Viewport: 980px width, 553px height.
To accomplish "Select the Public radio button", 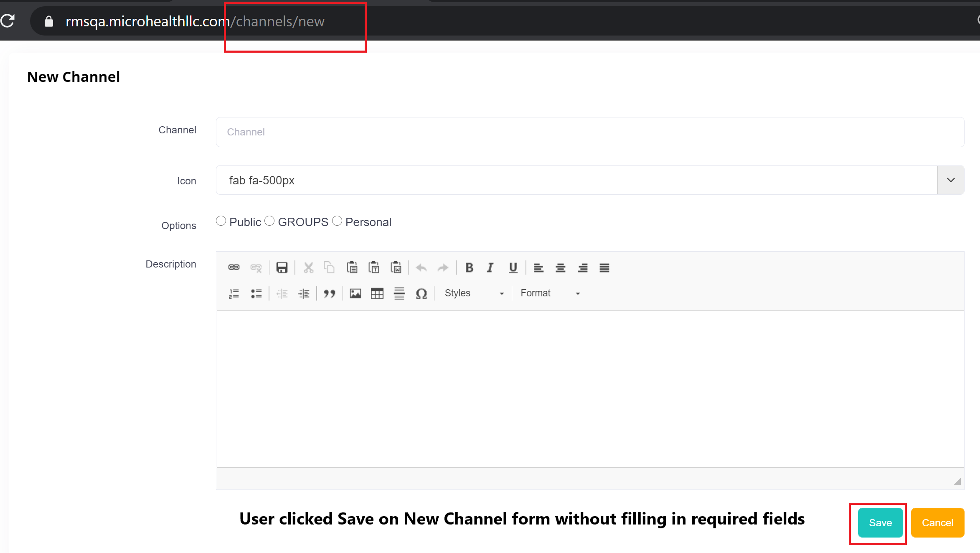I will coord(221,221).
